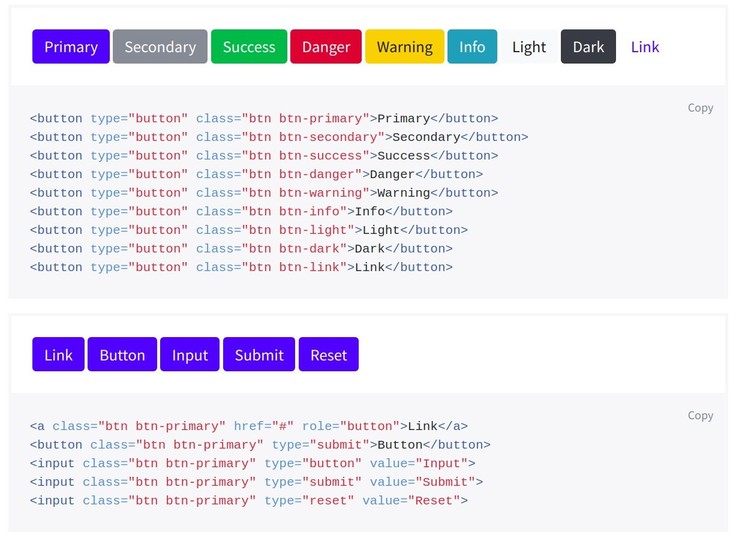The width and height of the screenshot is (736, 538).
Task: Copy the first code snippet
Action: 700,108
